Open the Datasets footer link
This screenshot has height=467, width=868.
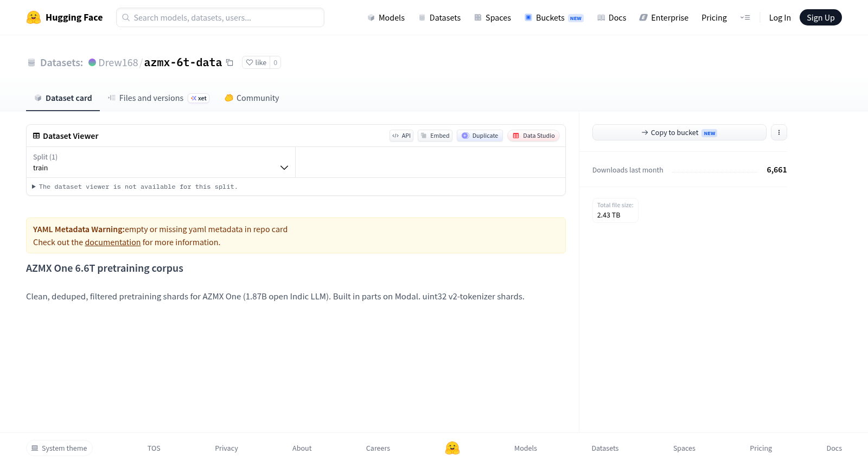[605, 448]
